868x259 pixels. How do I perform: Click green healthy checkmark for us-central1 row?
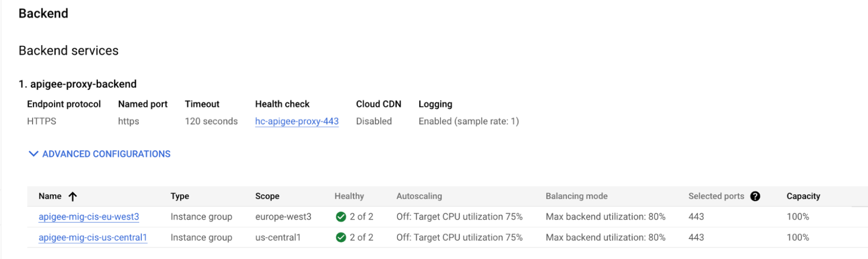tap(340, 237)
